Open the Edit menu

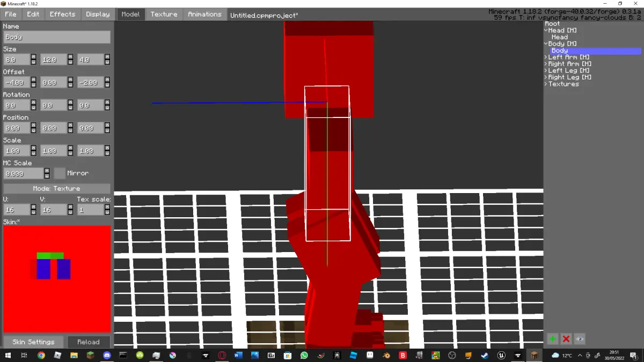pyautogui.click(x=33, y=14)
